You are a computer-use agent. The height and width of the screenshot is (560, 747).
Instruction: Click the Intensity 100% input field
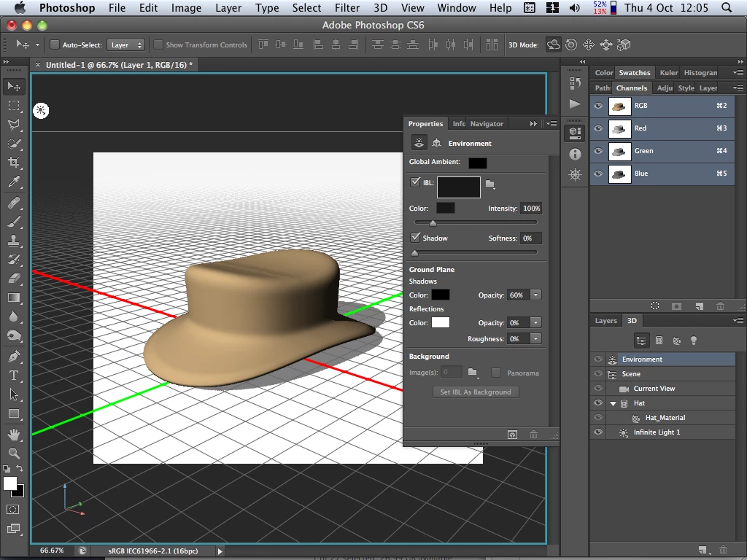coord(530,209)
